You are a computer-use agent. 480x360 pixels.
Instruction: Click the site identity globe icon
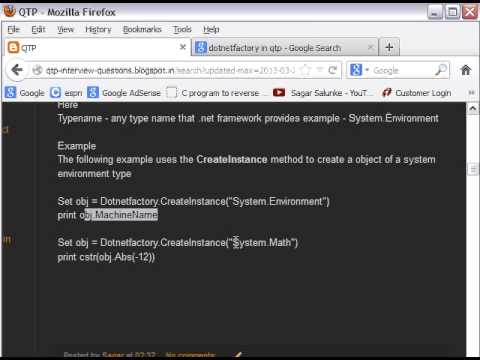[37, 70]
